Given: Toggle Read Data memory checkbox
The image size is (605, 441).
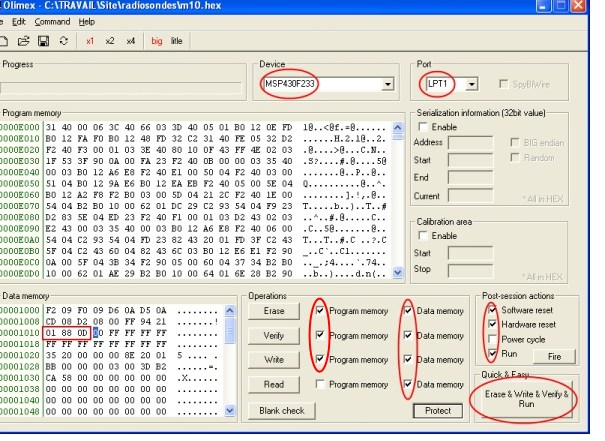Looking at the screenshot, I should (x=408, y=384).
